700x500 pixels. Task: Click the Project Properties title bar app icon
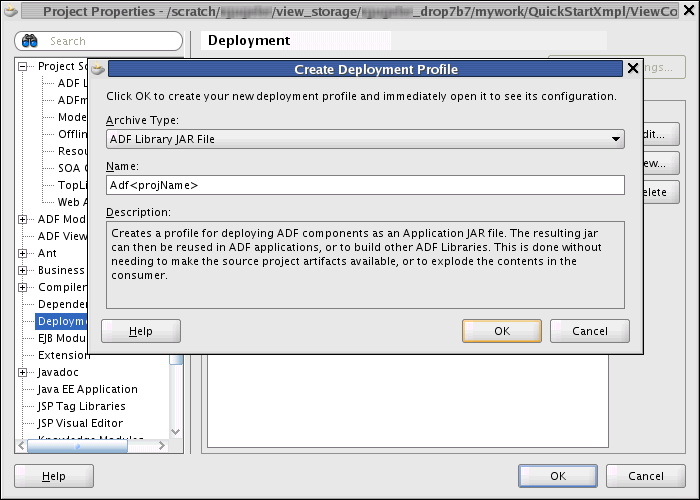11,11
